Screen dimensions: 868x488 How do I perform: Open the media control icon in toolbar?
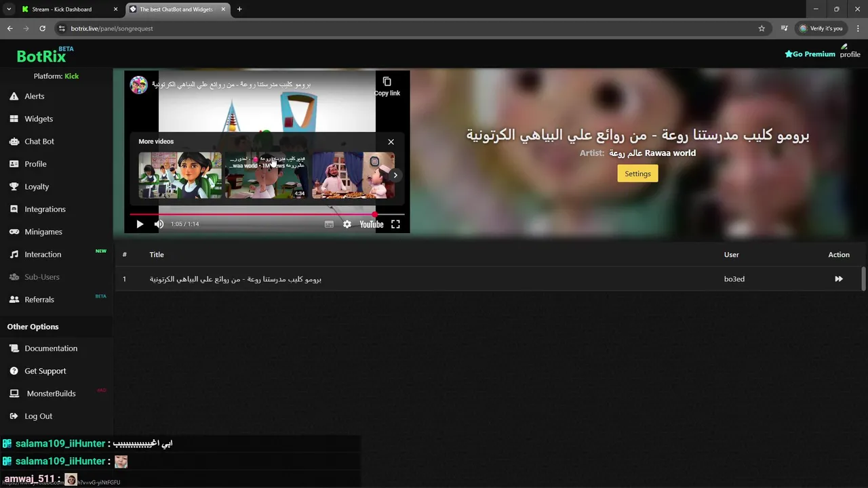[784, 28]
